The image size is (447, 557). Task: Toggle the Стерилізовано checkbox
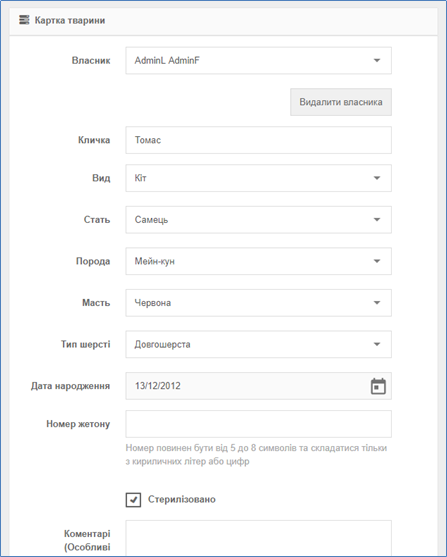click(x=133, y=499)
